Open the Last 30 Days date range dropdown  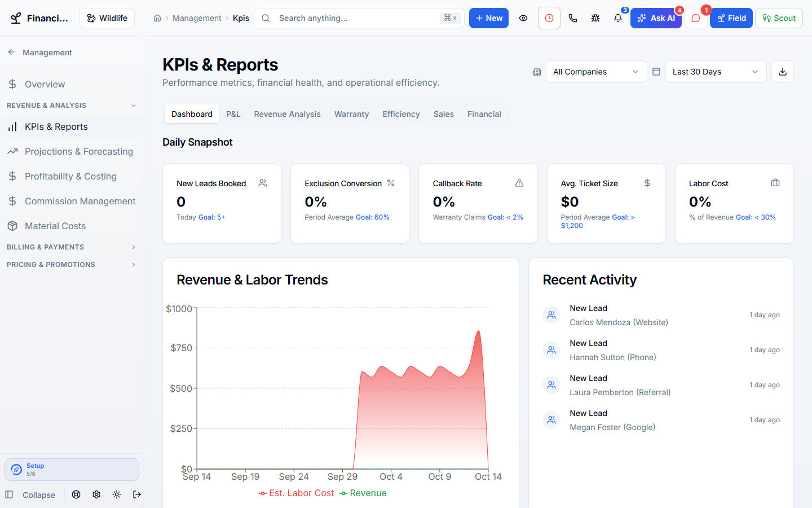point(716,72)
